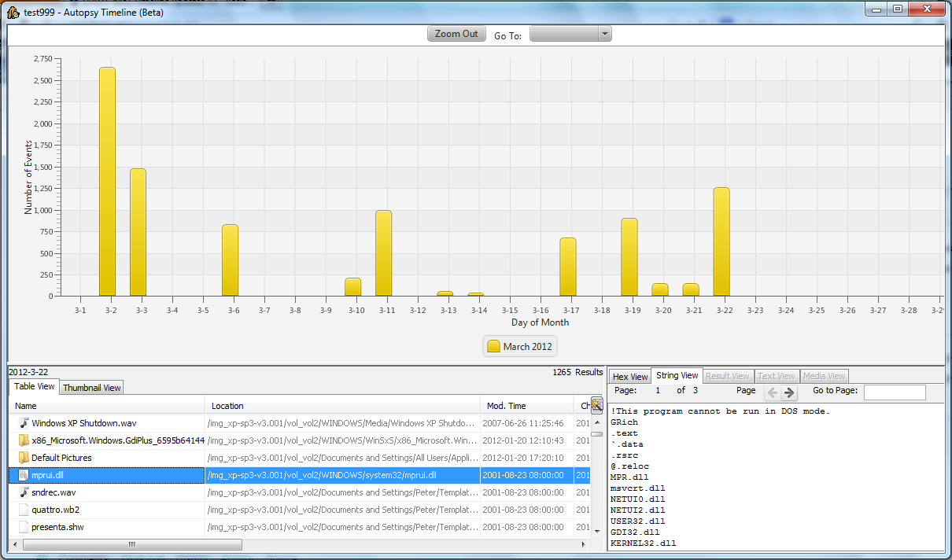Screen dimensions: 952x560
Task: Sort table by Location column header
Action: 342,406
